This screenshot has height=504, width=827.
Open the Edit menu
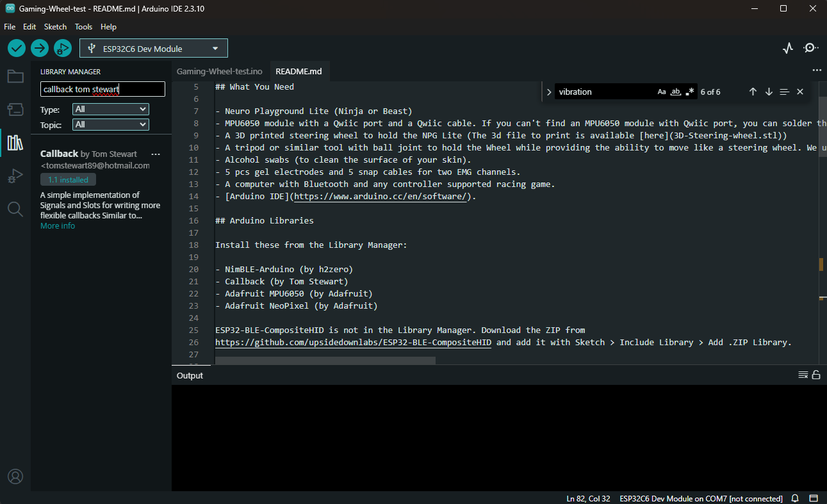point(29,27)
